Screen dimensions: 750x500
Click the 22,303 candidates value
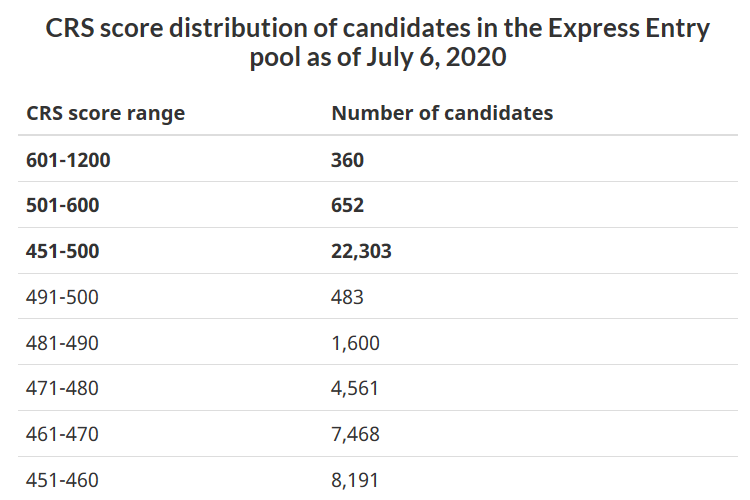click(x=361, y=252)
